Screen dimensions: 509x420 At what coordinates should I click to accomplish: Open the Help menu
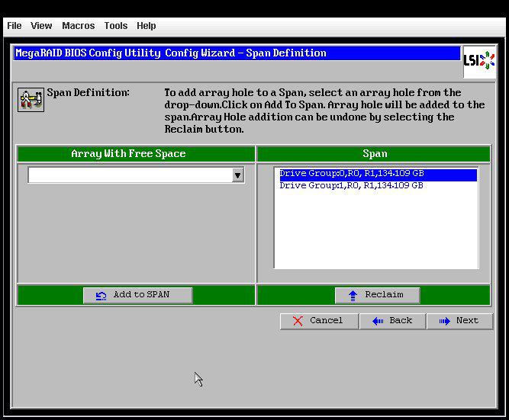pyautogui.click(x=146, y=26)
